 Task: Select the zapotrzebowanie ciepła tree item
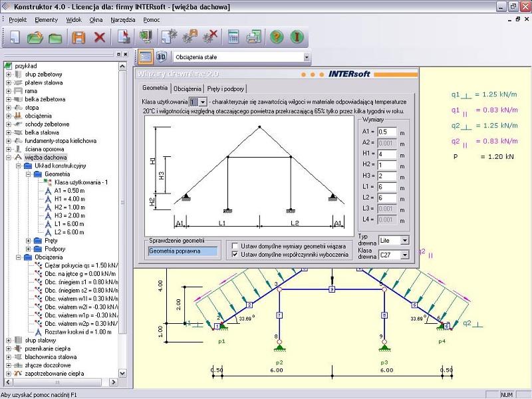[55, 374]
